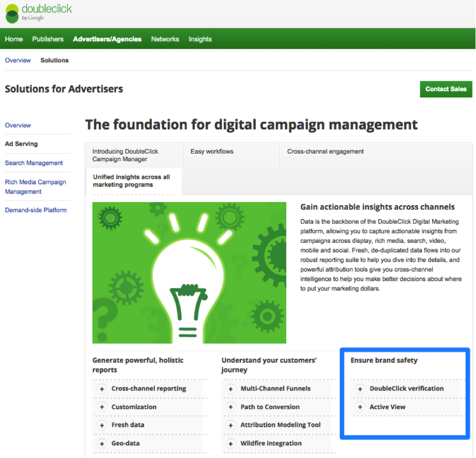Expand the Active View plus icon
The width and height of the screenshot is (476, 458).
pyautogui.click(x=360, y=407)
